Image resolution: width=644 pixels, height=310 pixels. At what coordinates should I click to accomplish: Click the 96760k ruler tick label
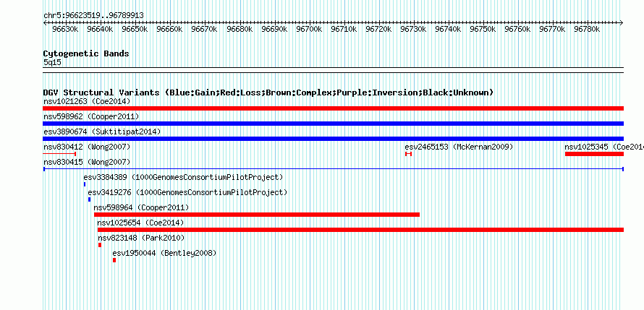[517, 29]
